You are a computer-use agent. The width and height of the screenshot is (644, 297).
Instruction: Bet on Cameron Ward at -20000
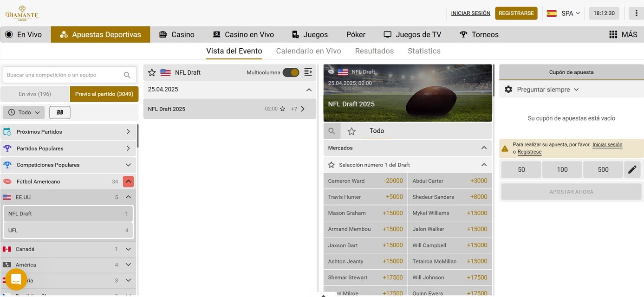tap(365, 181)
